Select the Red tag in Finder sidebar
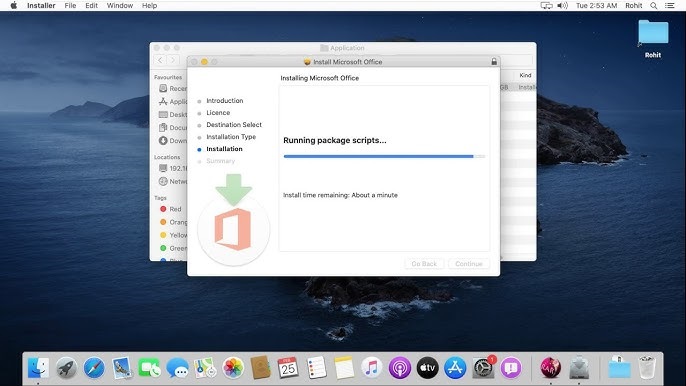The width and height of the screenshot is (686, 386). [x=171, y=209]
